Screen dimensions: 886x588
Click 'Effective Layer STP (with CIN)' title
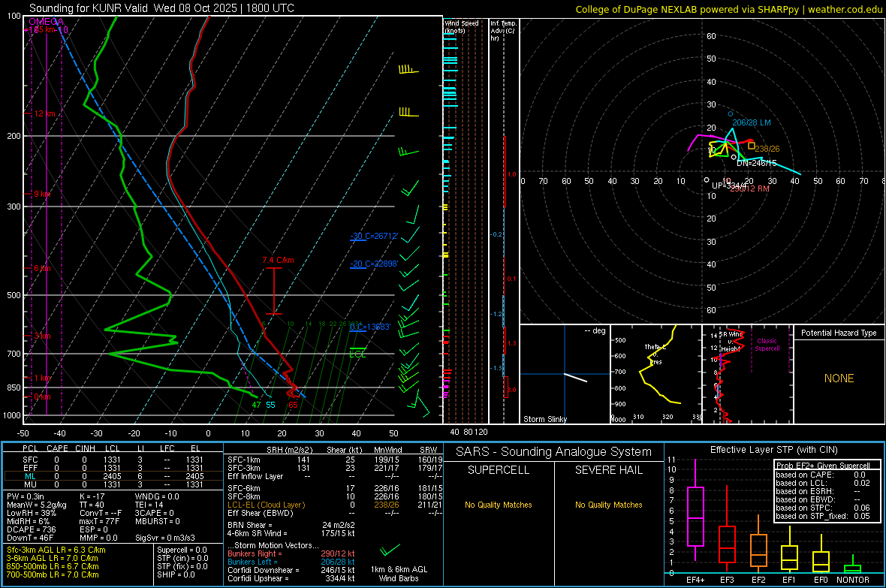click(773, 450)
